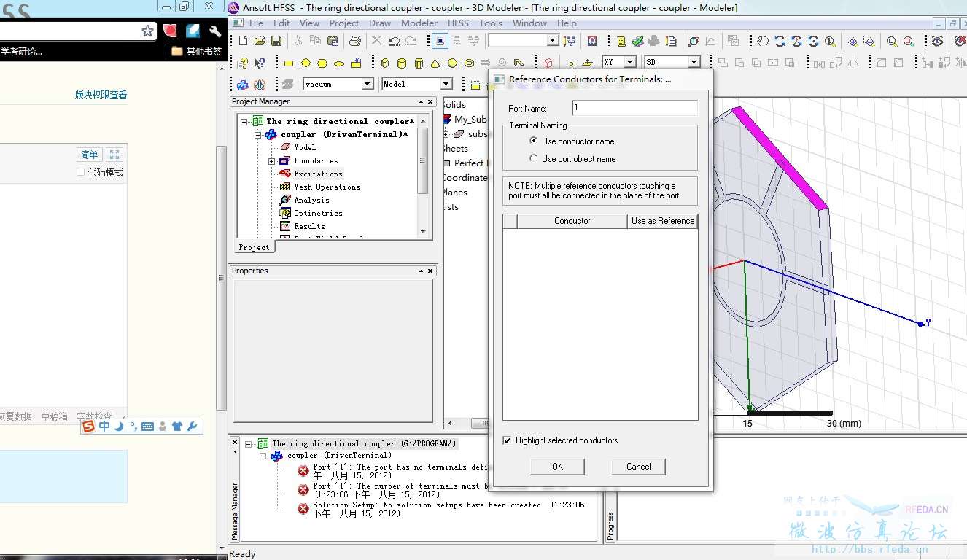The width and height of the screenshot is (967, 560).
Task: Select the Draw sphere tool
Action: point(452,63)
